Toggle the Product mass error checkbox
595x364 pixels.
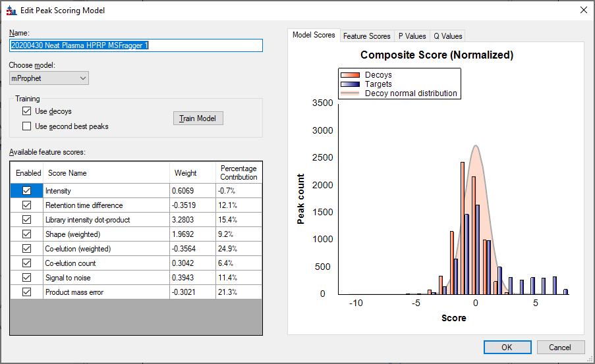27,292
